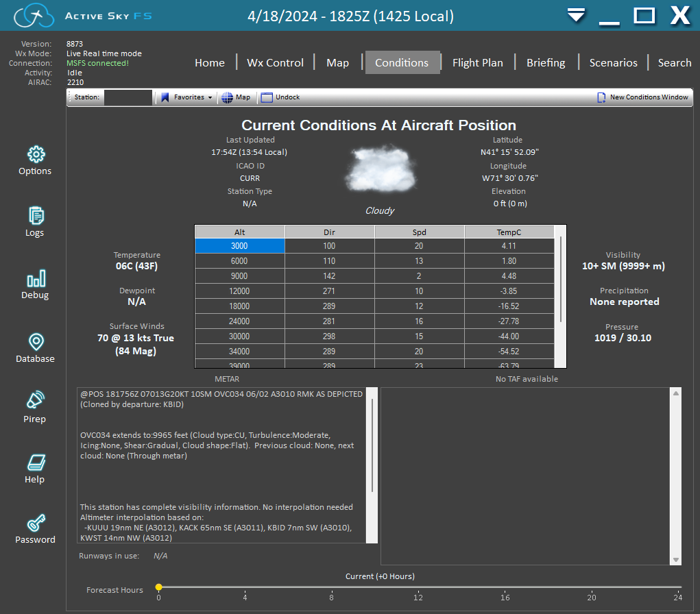The height and width of the screenshot is (614, 700).
Task: Show the station on the Map
Action: [236, 97]
